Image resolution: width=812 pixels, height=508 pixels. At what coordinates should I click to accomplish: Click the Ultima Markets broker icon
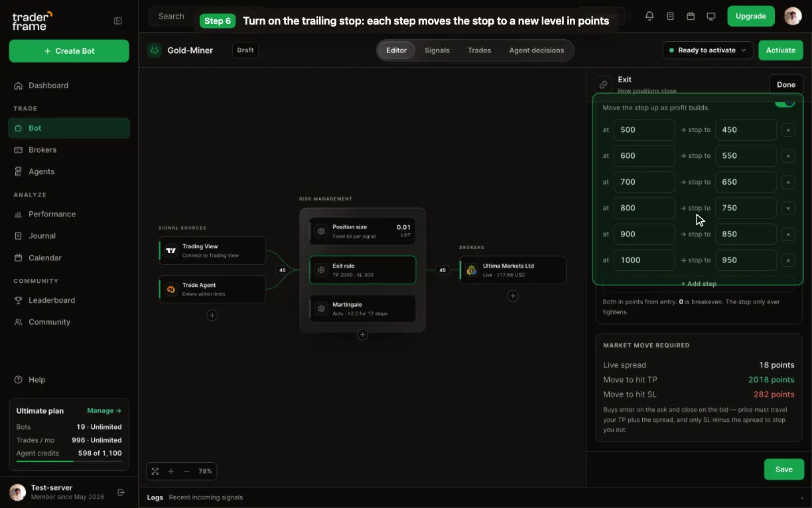[x=472, y=270]
